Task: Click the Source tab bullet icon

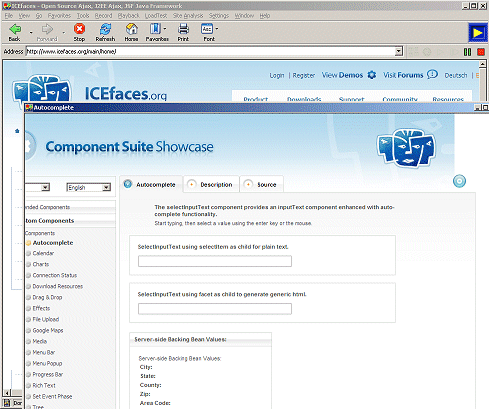Action: [x=248, y=184]
